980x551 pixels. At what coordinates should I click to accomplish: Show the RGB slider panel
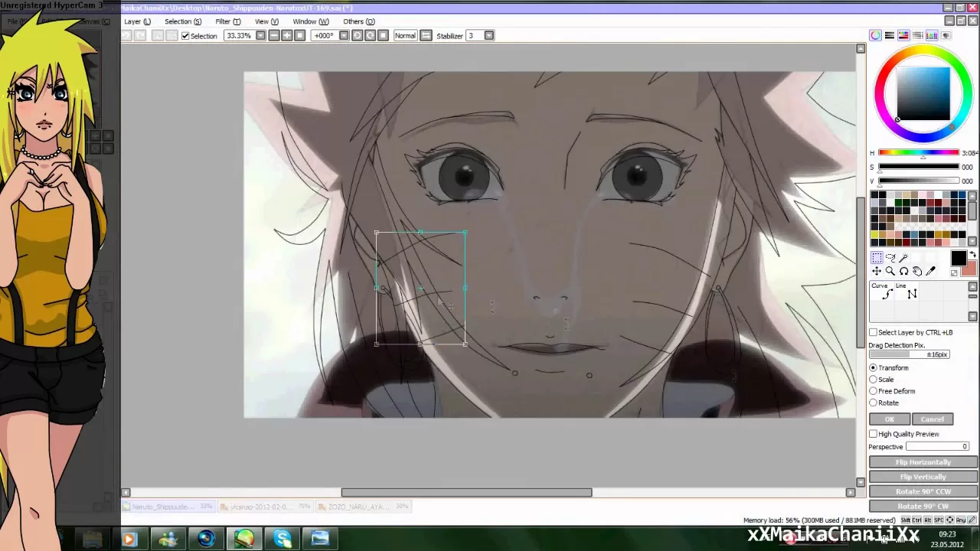(889, 35)
